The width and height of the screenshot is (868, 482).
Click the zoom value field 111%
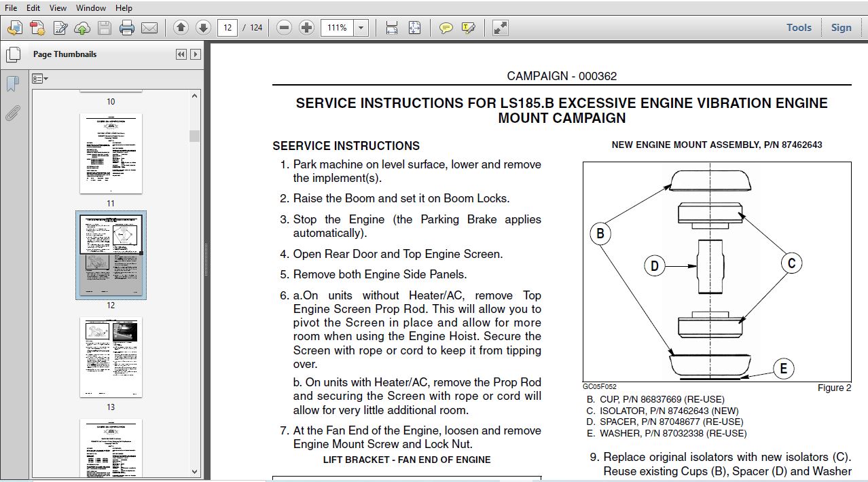[x=338, y=28]
